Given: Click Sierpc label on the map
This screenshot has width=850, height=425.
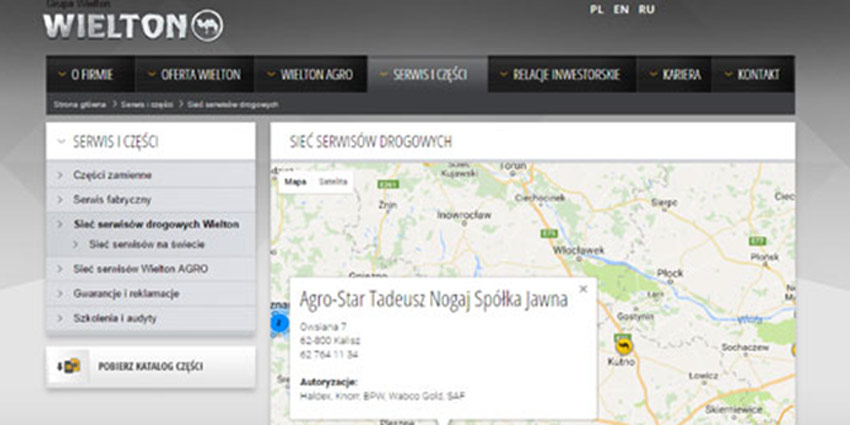Looking at the screenshot, I should click(664, 203).
